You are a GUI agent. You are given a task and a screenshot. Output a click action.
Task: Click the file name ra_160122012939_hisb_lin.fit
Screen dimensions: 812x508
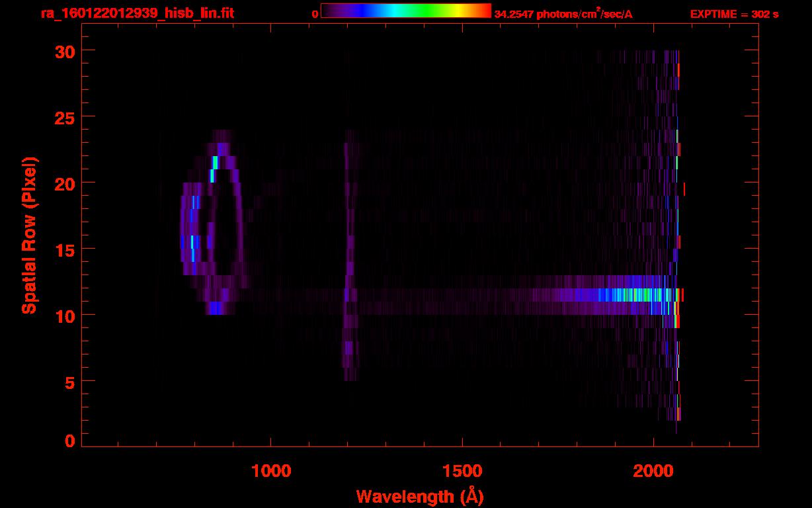point(136,13)
